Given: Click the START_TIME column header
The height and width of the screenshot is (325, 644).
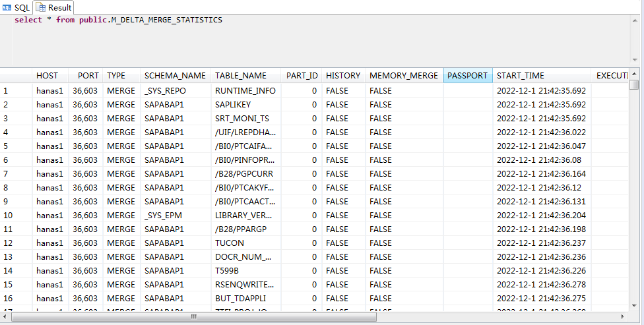Looking at the screenshot, I should pyautogui.click(x=542, y=76).
